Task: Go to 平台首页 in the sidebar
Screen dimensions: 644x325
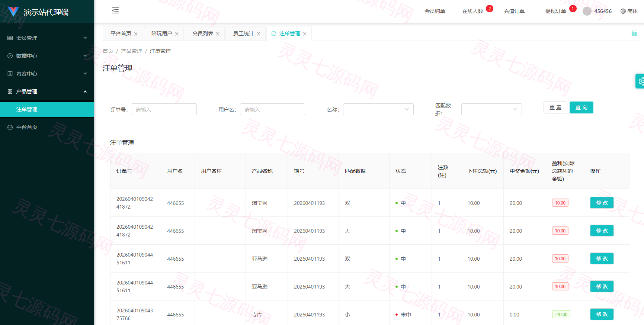Action: [47, 127]
